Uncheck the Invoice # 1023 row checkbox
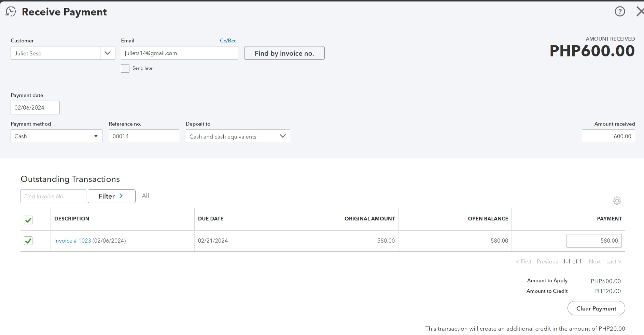 [28, 241]
